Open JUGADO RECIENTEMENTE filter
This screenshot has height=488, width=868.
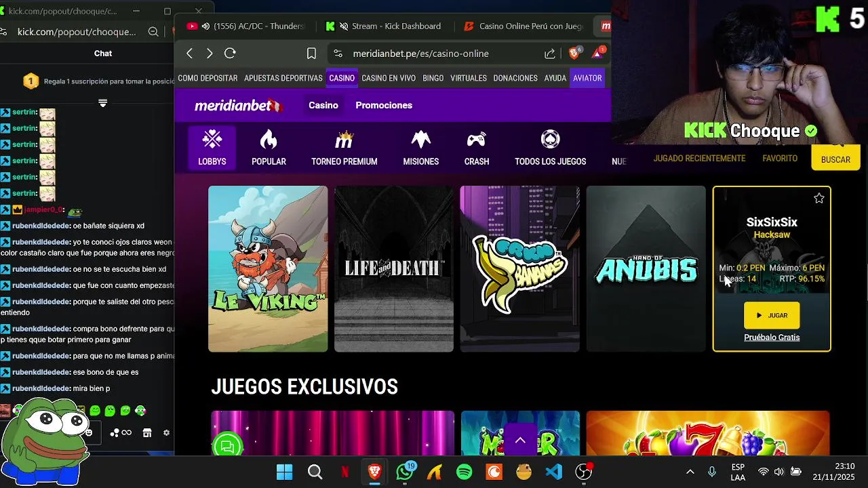click(699, 159)
